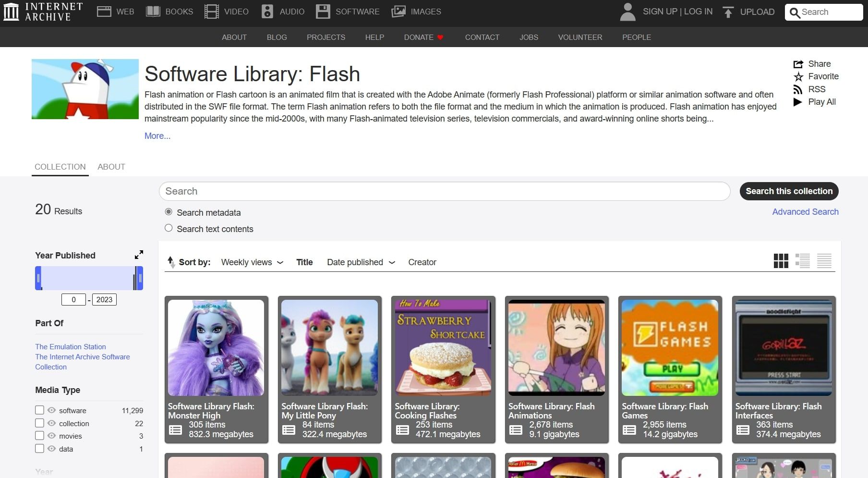Open the Internet Archive home via the logo

(42, 11)
